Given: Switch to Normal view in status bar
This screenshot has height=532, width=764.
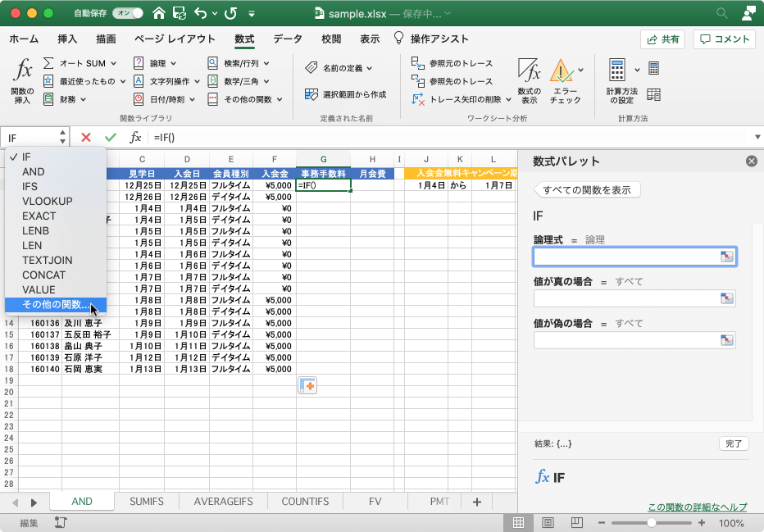Looking at the screenshot, I should (x=518, y=523).
